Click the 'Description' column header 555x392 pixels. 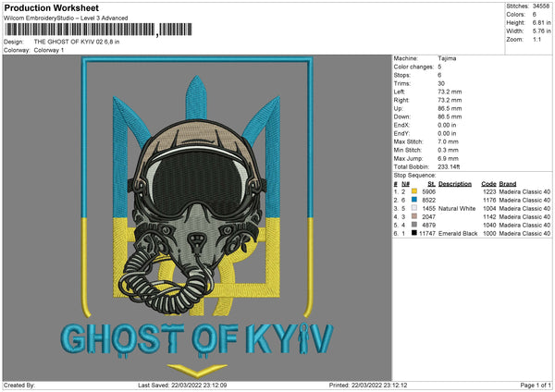(455, 184)
